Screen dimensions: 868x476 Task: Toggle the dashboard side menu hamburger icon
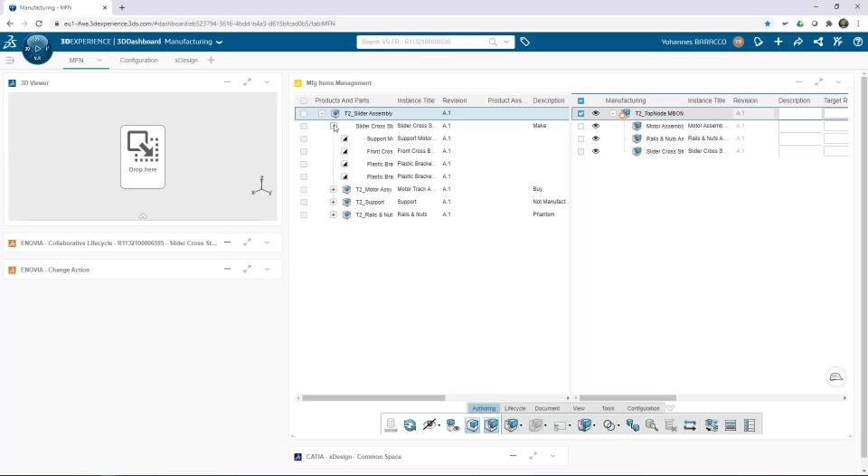point(10,60)
